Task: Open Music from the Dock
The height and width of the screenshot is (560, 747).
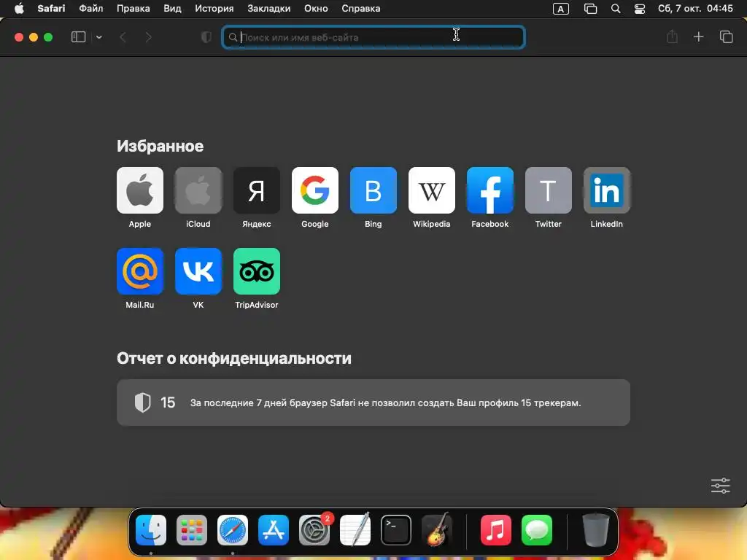Action: (x=495, y=530)
